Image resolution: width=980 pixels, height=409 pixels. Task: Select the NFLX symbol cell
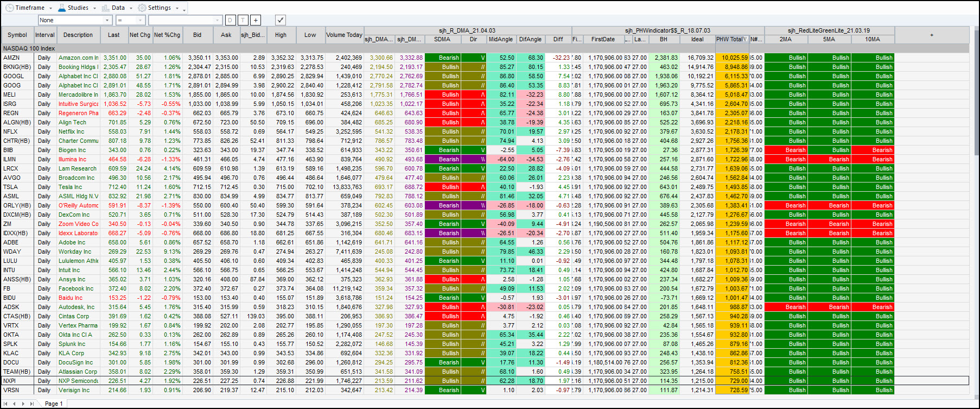pos(17,131)
